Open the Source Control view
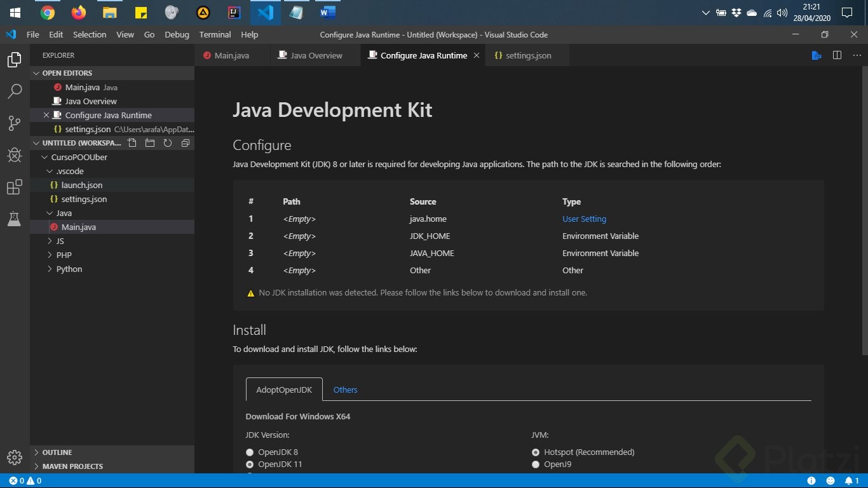 15,123
